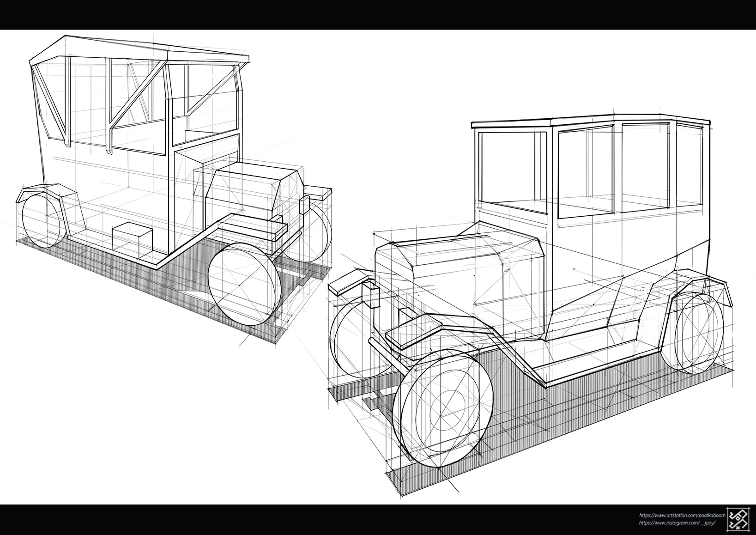Click the left car's rear wheel
The image size is (756, 535).
42,220
